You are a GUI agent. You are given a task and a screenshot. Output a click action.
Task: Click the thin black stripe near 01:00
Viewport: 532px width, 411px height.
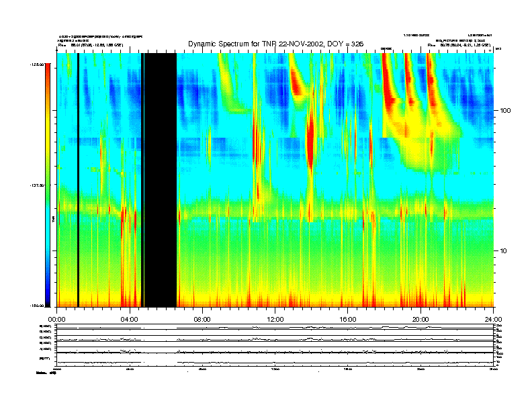(78, 180)
